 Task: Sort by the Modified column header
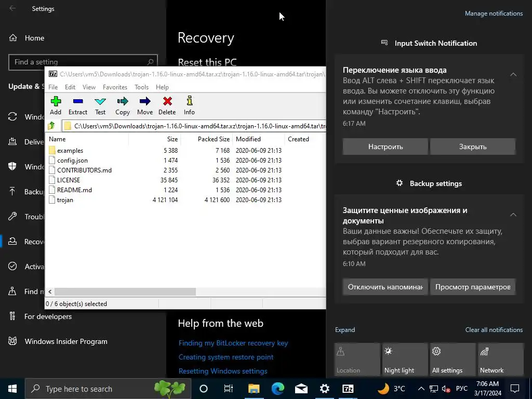point(259,139)
